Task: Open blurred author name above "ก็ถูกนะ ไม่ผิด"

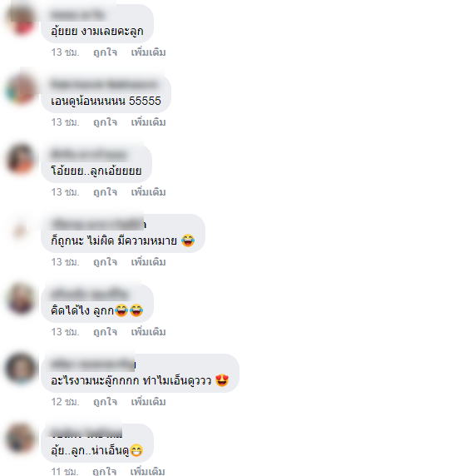Action: [99, 225]
